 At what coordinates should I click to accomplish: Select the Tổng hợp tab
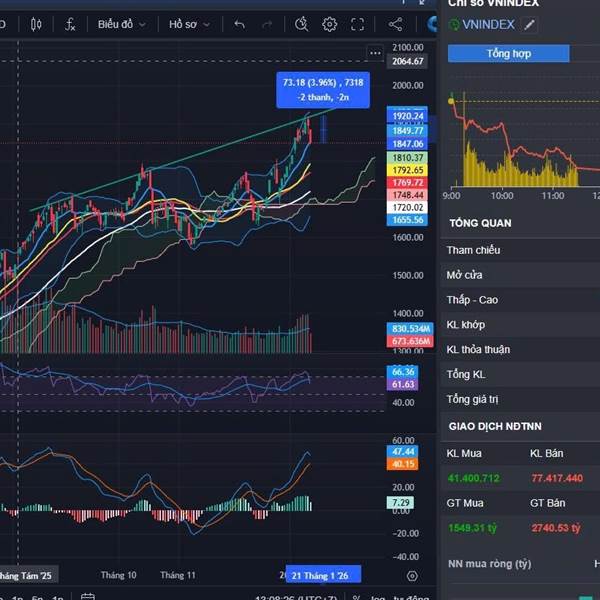(x=509, y=54)
